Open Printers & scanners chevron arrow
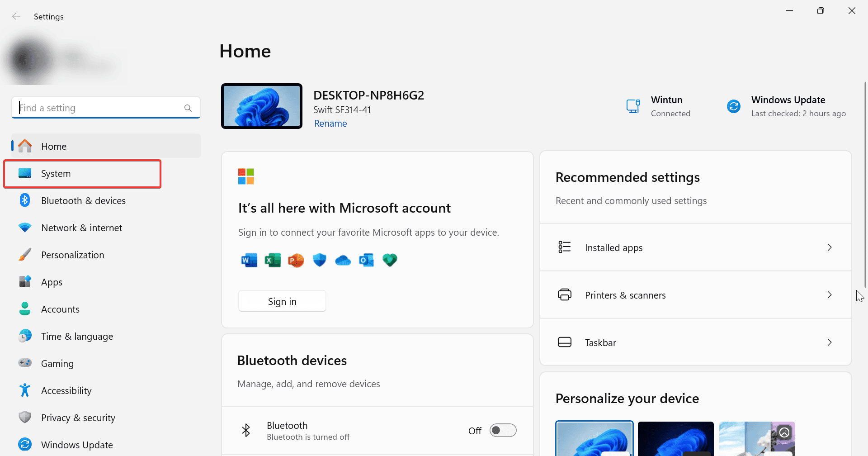The height and width of the screenshot is (456, 868). [x=829, y=295]
